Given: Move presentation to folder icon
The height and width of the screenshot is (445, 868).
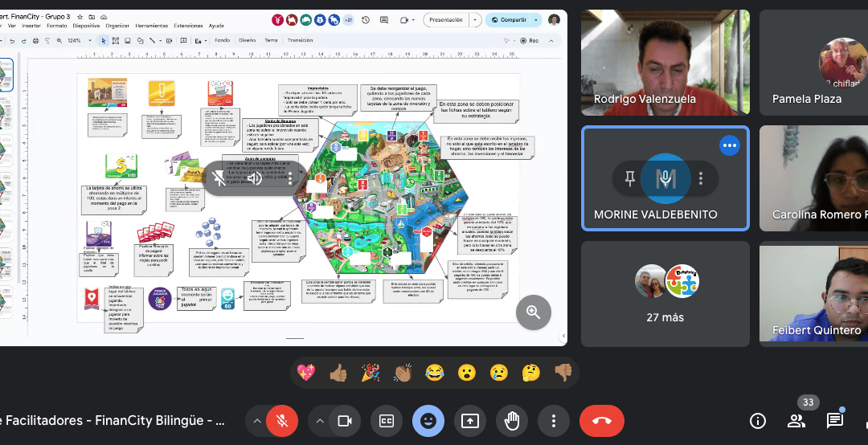Looking at the screenshot, I should 92,17.
